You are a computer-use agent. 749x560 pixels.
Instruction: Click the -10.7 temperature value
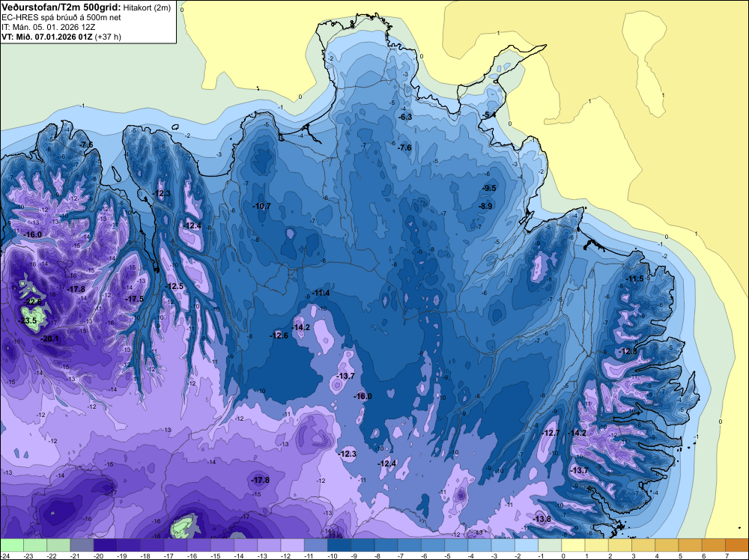click(x=261, y=206)
